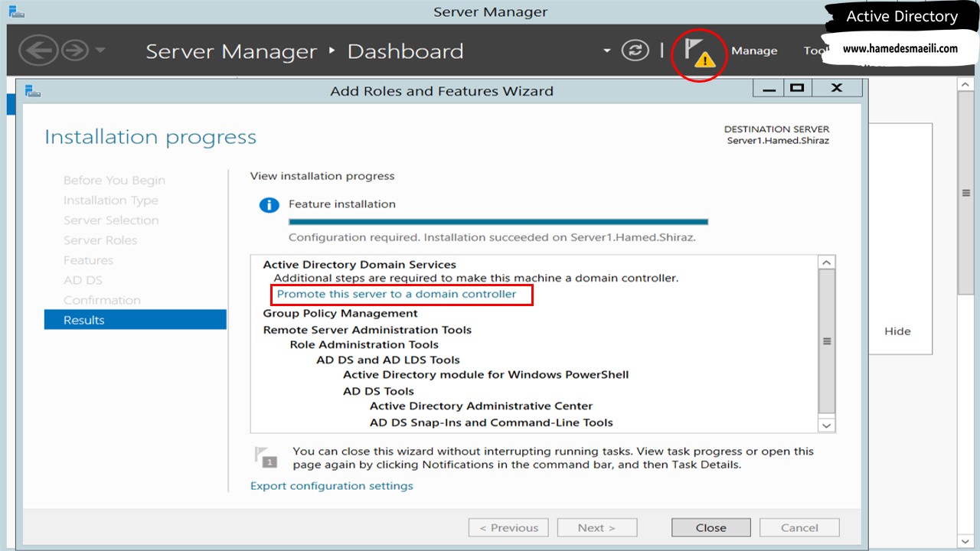This screenshot has height=551, width=980.
Task: Click AD DS Snap-Ins and Command-Line Tools
Action: [x=491, y=422]
